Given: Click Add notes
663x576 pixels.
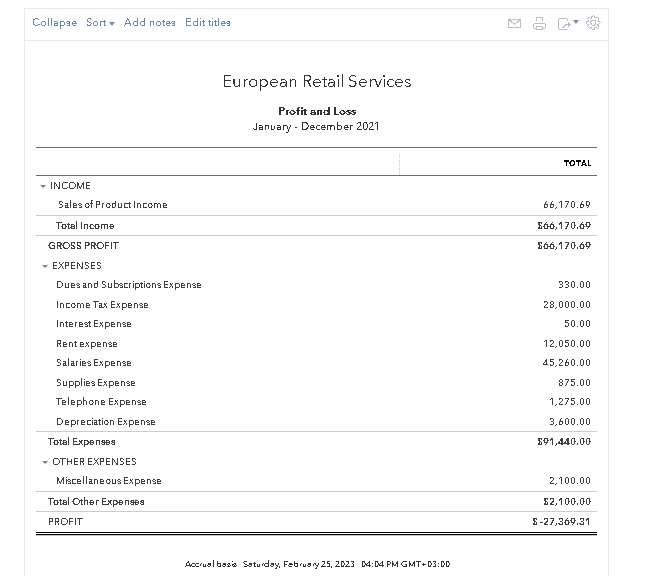Looking at the screenshot, I should coord(150,23).
